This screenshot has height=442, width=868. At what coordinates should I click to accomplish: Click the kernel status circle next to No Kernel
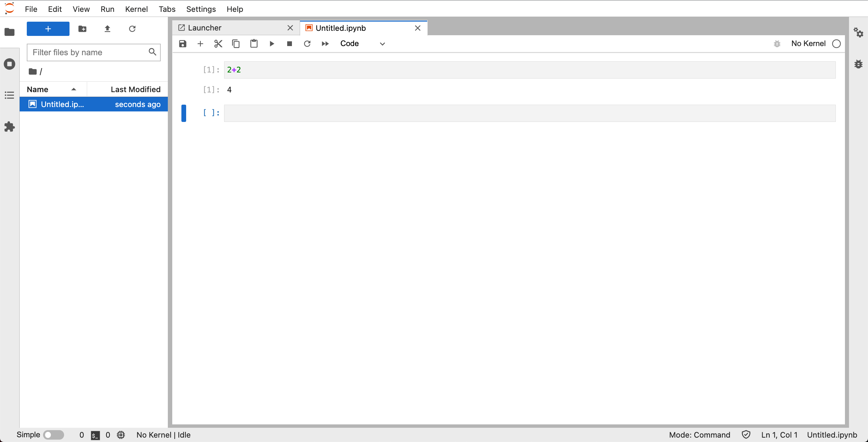[836, 43]
